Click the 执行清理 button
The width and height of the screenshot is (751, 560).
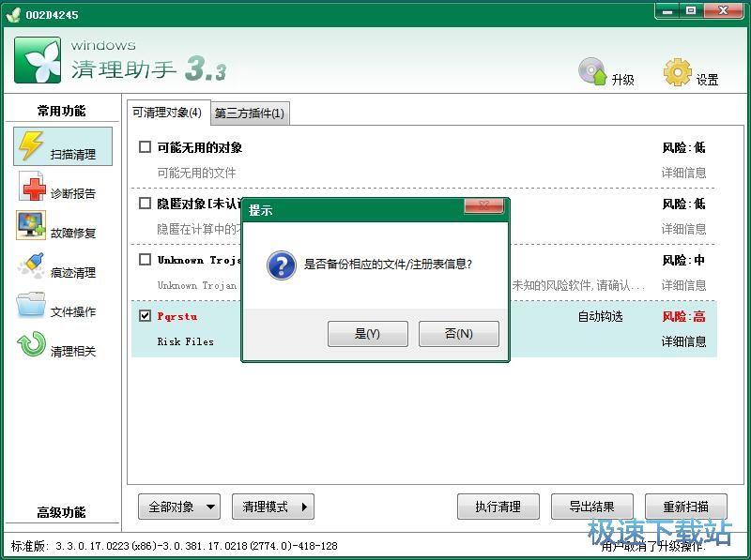pyautogui.click(x=498, y=507)
